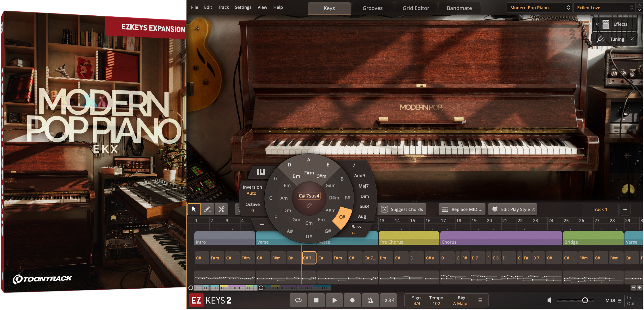Click the Suggest Chords dice icon
This screenshot has height=310, width=644.
384,209
